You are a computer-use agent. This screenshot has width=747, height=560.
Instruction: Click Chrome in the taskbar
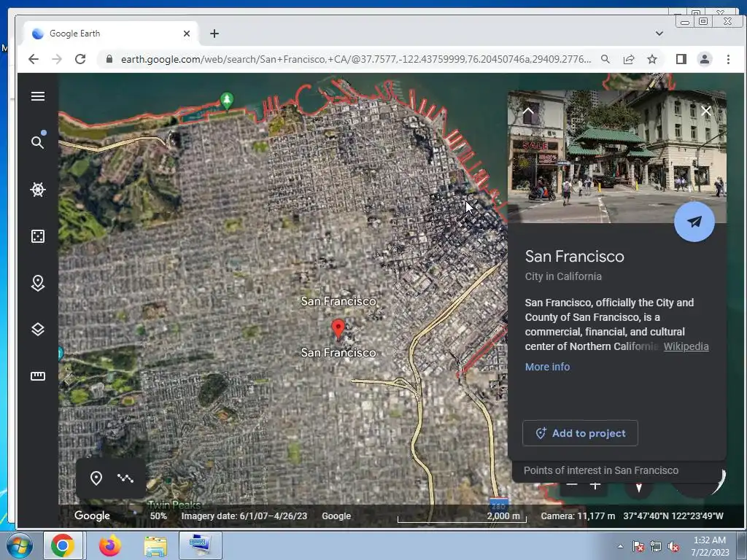[x=63, y=545]
